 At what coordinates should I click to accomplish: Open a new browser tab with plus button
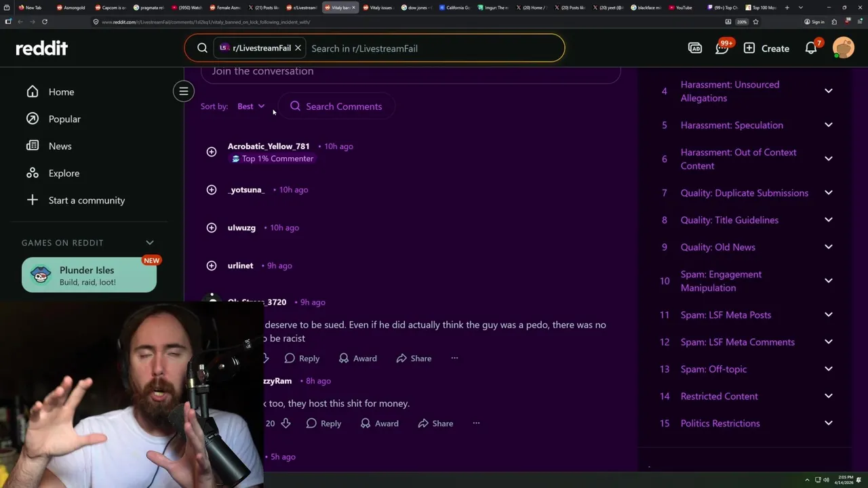787,7
